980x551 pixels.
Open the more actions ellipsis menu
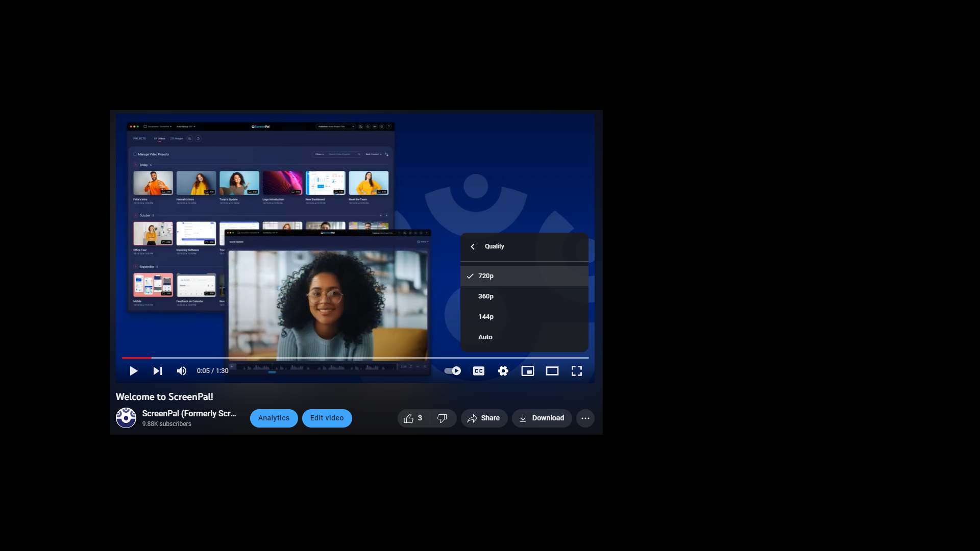click(x=585, y=418)
